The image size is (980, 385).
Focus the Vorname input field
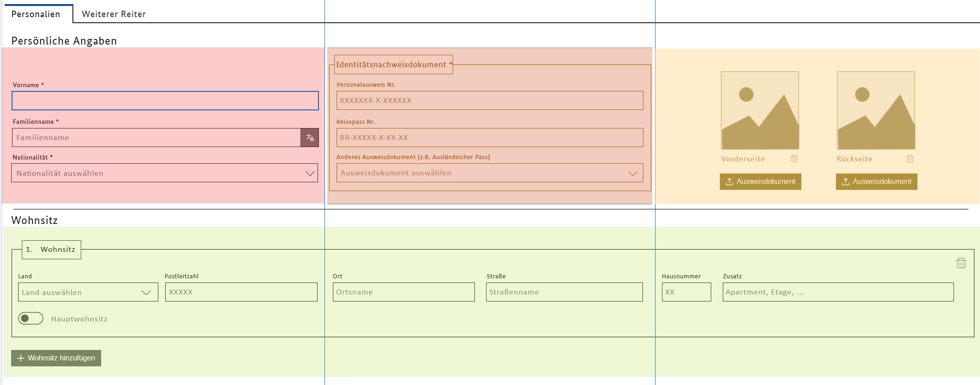click(165, 101)
